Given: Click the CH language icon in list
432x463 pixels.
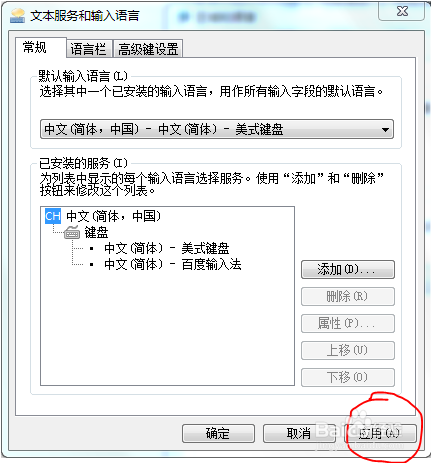Looking at the screenshot, I should point(53,216).
